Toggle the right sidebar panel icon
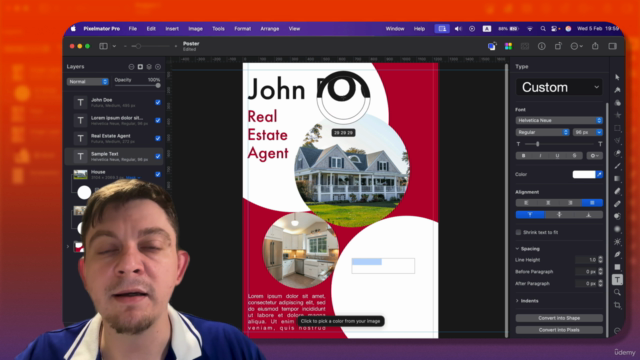Viewport: 640px width, 360px height. (x=612, y=46)
